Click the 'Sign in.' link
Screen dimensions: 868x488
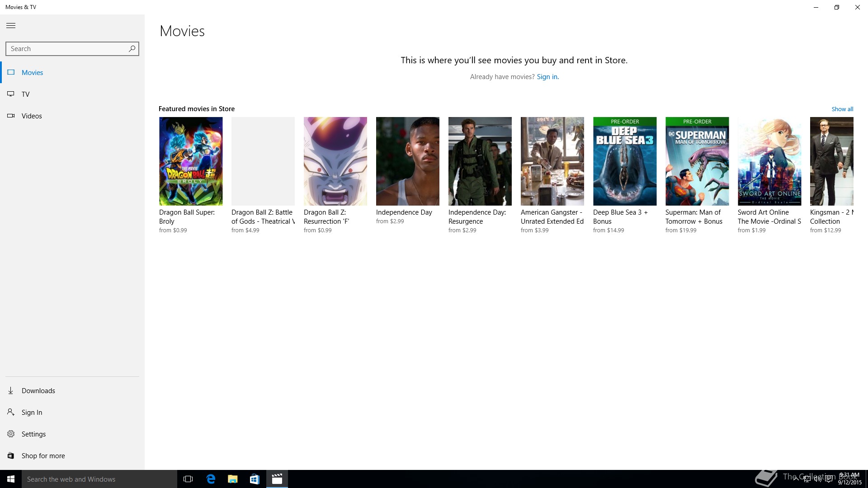coord(547,77)
